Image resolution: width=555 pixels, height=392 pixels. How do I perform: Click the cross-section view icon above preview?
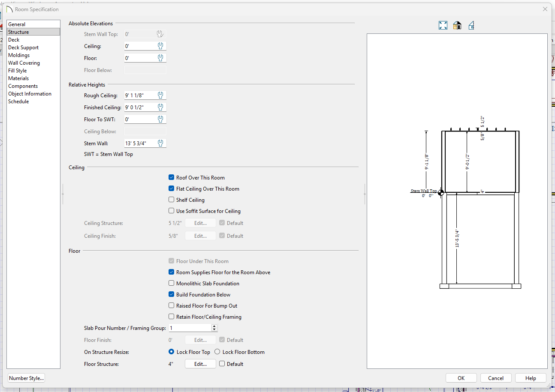[x=471, y=26]
